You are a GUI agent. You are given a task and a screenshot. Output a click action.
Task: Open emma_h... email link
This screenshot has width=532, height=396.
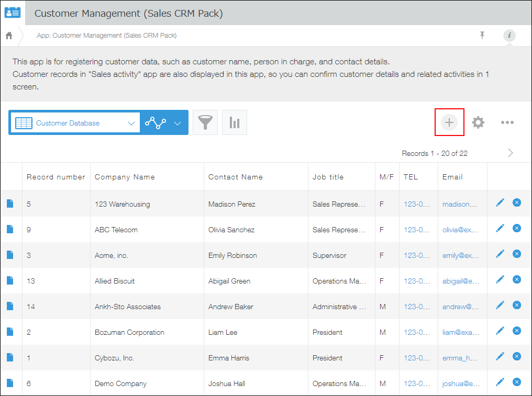pos(459,358)
